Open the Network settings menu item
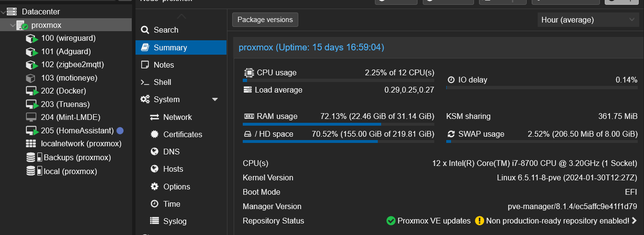 point(177,117)
